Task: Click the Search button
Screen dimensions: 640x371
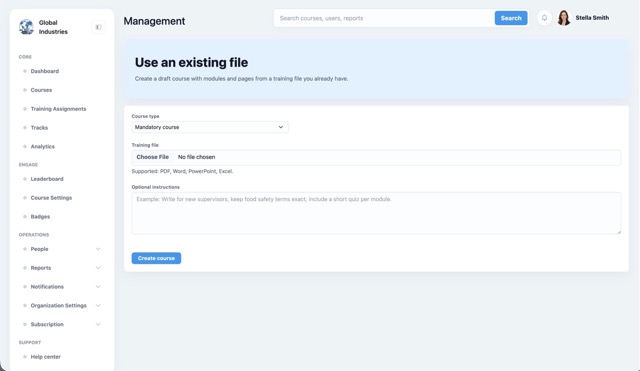Action: [x=511, y=18]
